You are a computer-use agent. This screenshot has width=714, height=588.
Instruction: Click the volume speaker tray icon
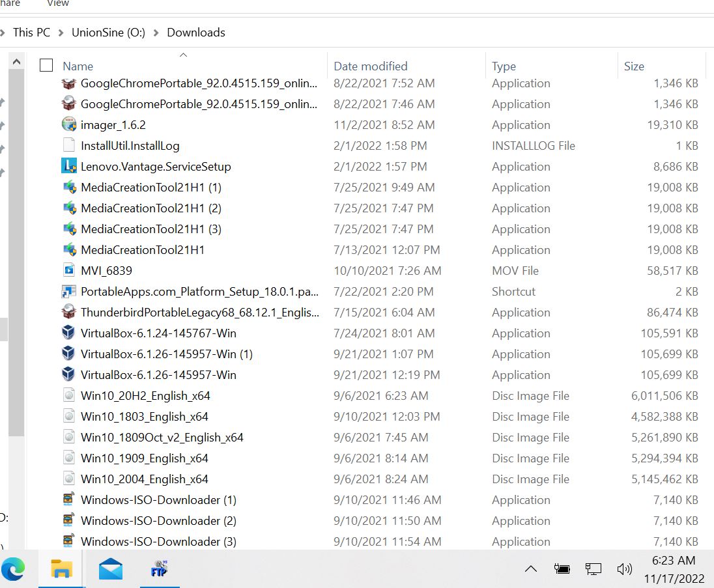624,569
